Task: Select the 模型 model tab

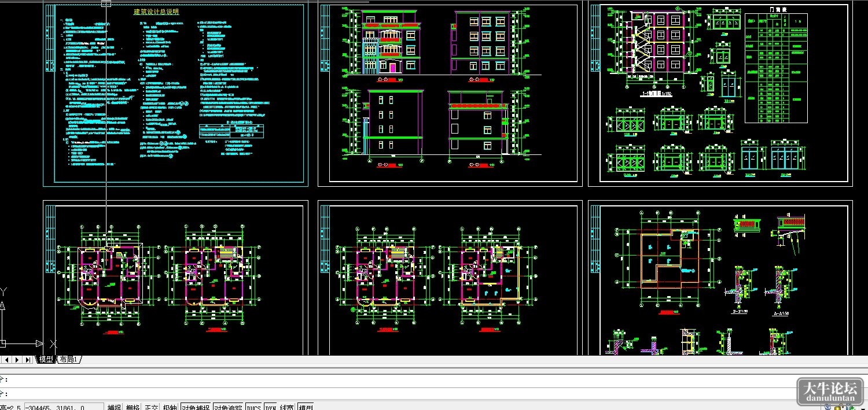Action: pos(46,360)
